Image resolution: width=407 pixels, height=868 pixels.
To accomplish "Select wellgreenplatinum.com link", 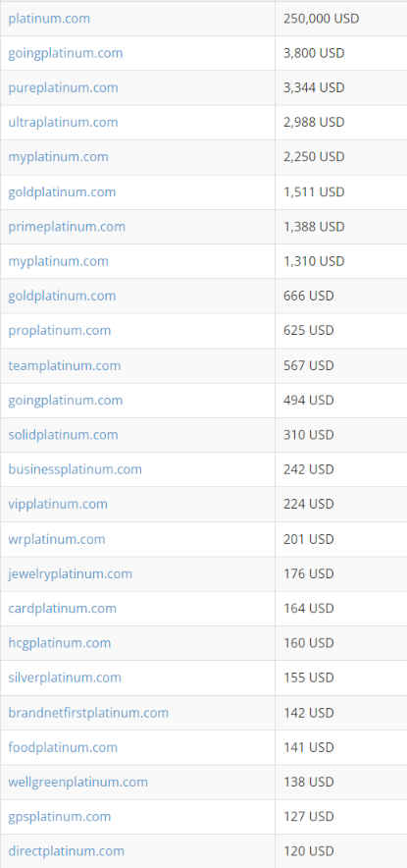I will click(78, 782).
